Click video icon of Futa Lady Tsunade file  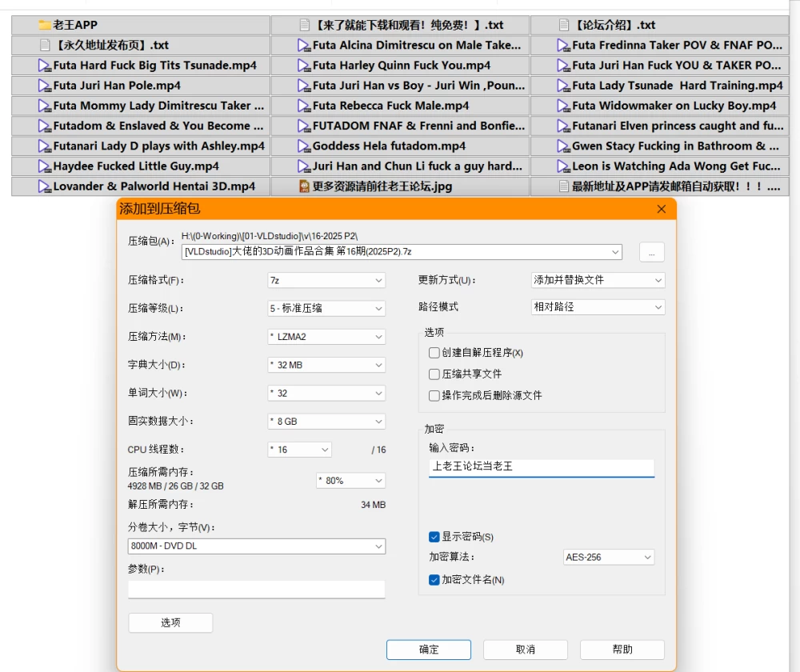(564, 86)
